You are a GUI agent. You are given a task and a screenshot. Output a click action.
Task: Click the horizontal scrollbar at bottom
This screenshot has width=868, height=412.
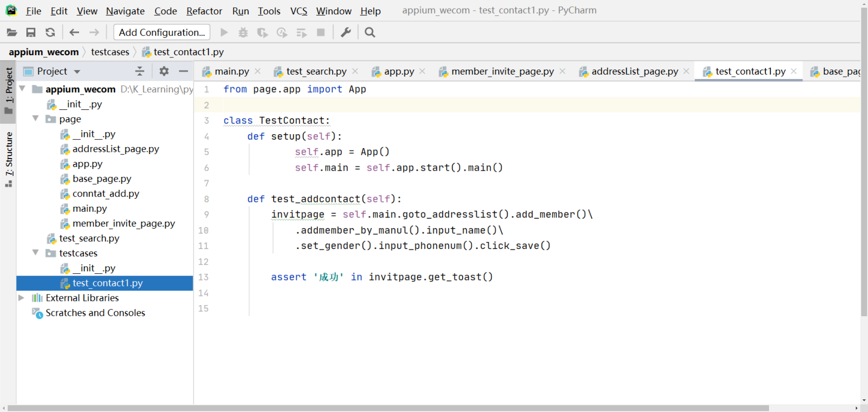pos(388,408)
